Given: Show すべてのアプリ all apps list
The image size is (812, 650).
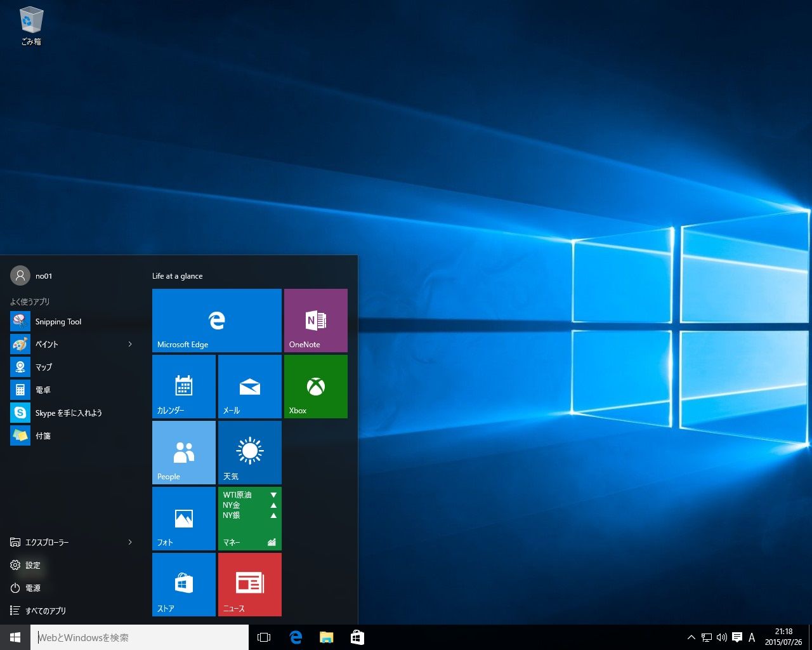Looking at the screenshot, I should 71,611.
